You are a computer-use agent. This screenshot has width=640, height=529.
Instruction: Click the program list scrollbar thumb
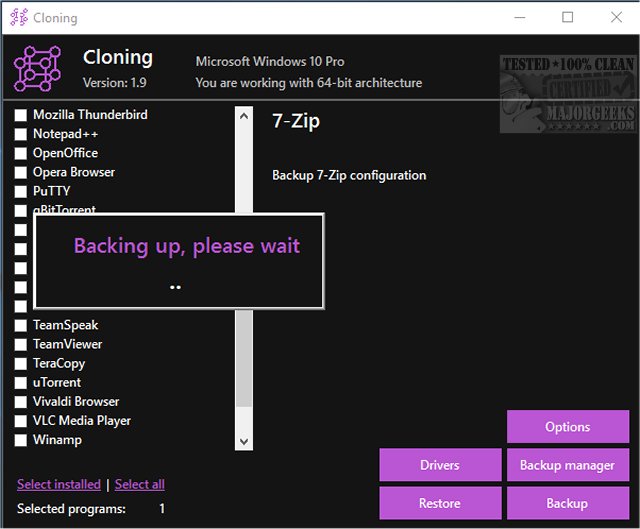click(x=244, y=358)
